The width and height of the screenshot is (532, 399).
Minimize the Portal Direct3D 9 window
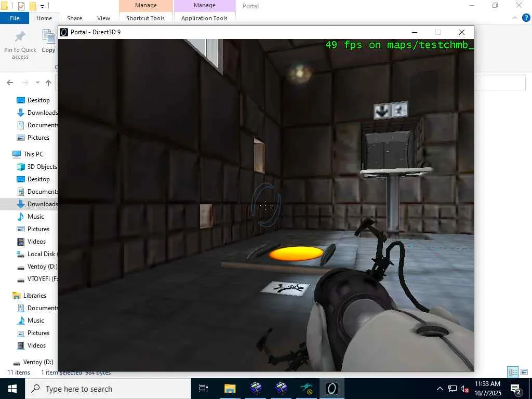414,32
